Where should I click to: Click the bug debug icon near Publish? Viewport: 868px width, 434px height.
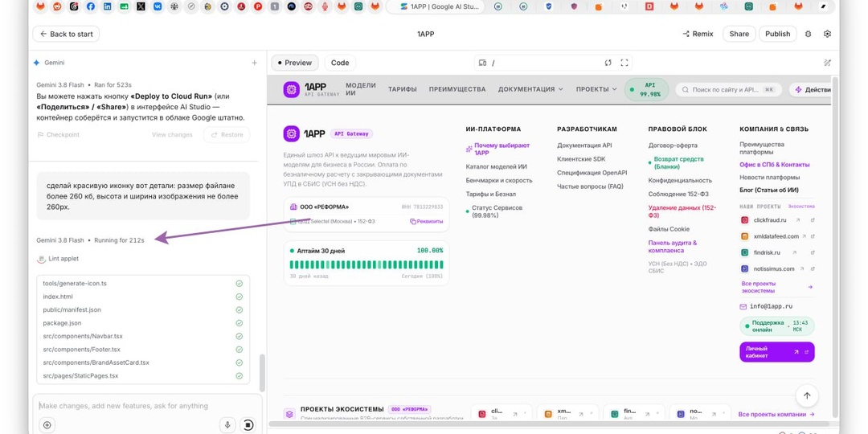pos(809,34)
